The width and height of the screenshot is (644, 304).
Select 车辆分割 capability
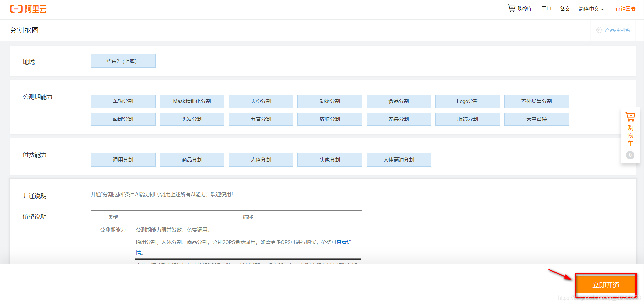pos(123,101)
